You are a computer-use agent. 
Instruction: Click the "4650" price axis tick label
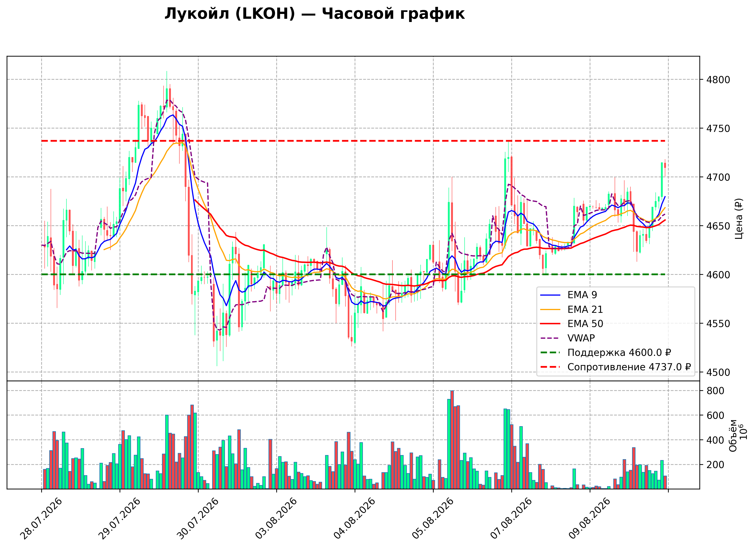[x=718, y=226]
